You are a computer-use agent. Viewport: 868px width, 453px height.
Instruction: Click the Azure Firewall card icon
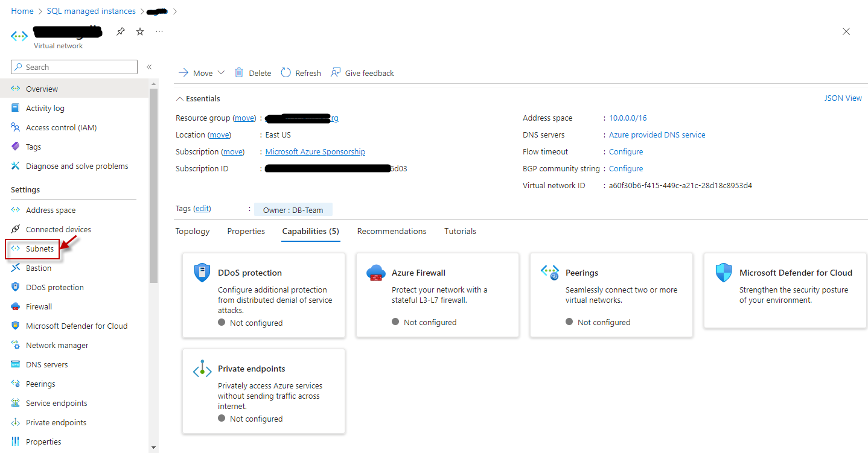click(376, 273)
